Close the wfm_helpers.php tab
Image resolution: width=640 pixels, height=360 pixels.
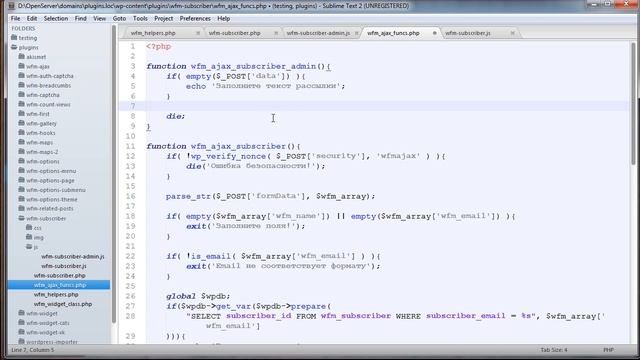click(198, 33)
